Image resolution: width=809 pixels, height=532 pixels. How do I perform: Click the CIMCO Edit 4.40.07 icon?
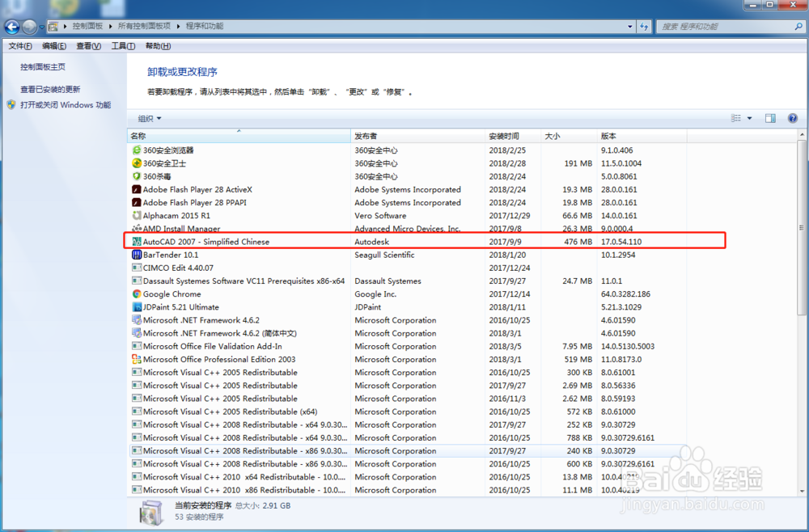click(x=136, y=268)
